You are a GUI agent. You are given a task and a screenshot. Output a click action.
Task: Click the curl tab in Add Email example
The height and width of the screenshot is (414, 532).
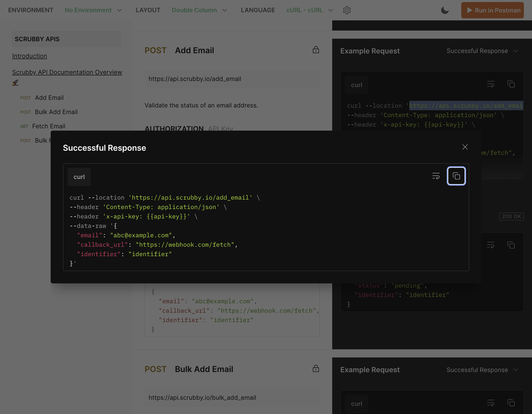click(357, 85)
